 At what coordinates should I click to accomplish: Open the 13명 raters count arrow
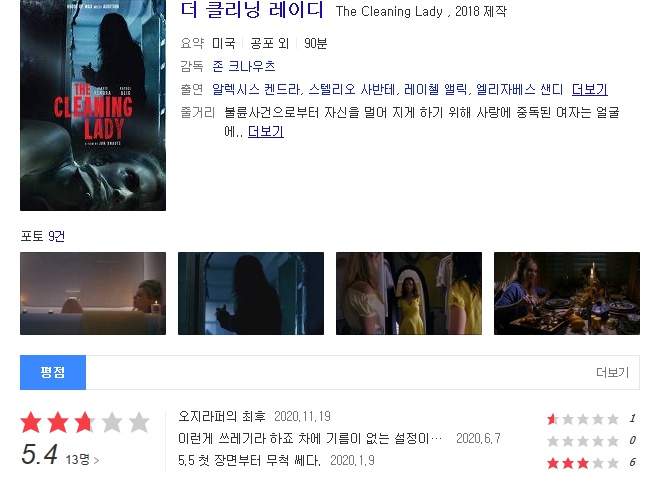(82, 459)
